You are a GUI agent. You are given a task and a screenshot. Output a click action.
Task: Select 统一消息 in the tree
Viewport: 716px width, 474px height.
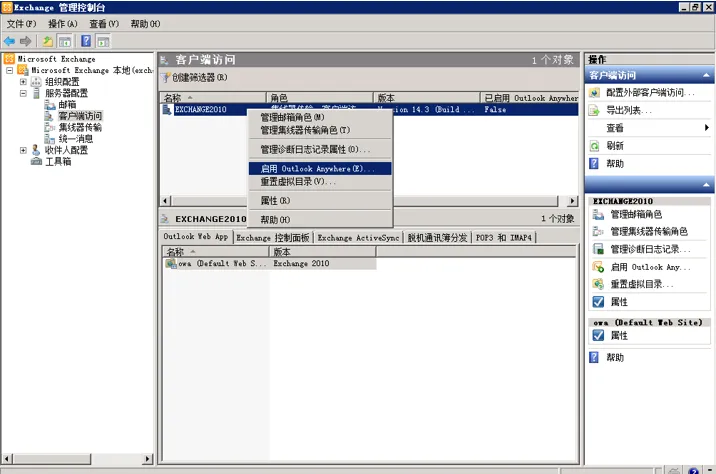click(75, 139)
